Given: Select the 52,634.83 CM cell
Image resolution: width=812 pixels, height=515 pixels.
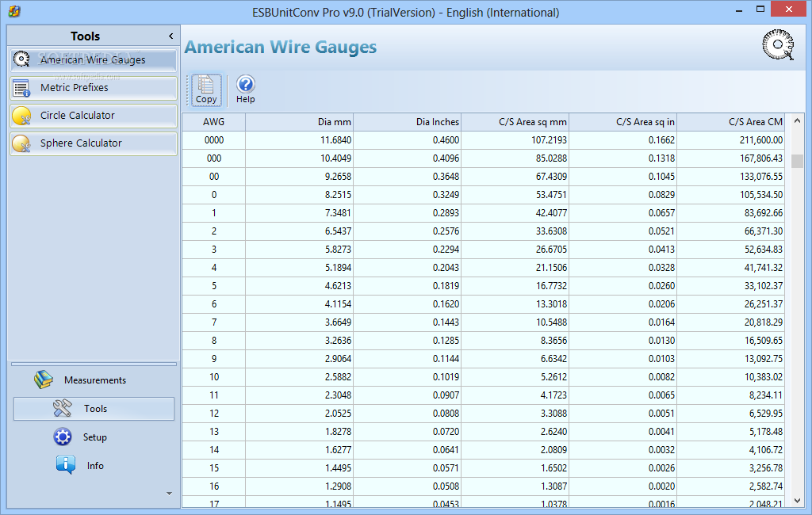Looking at the screenshot, I should tap(730, 250).
